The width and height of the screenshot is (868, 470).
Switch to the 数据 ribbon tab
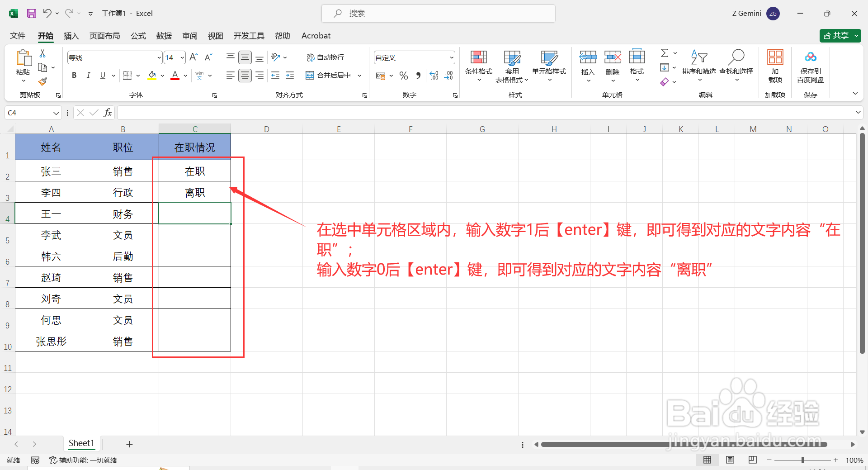pyautogui.click(x=164, y=36)
